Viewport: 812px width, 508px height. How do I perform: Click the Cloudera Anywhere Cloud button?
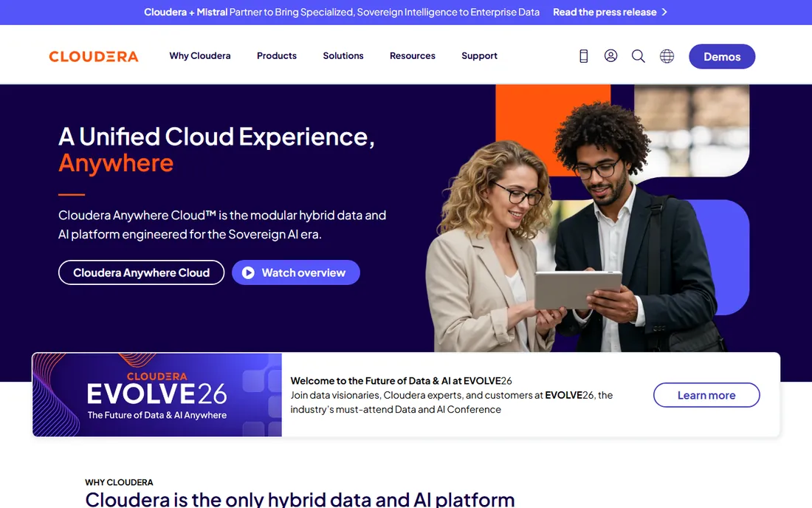pos(142,272)
